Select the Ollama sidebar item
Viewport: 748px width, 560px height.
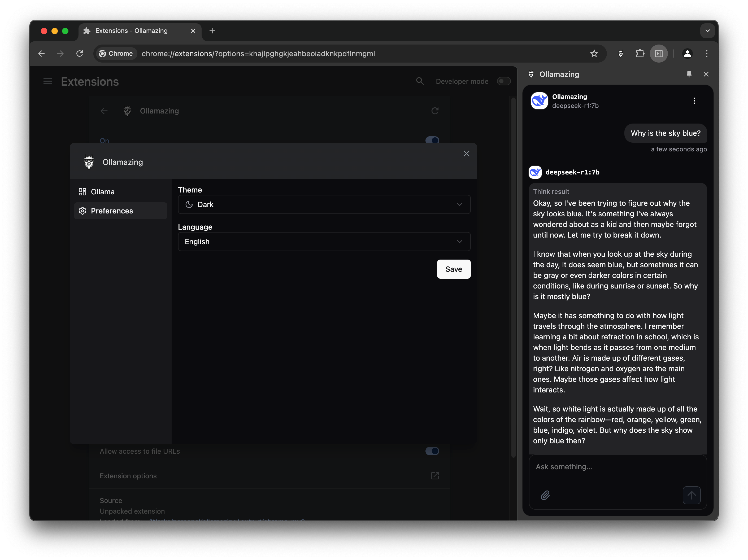tap(120, 192)
